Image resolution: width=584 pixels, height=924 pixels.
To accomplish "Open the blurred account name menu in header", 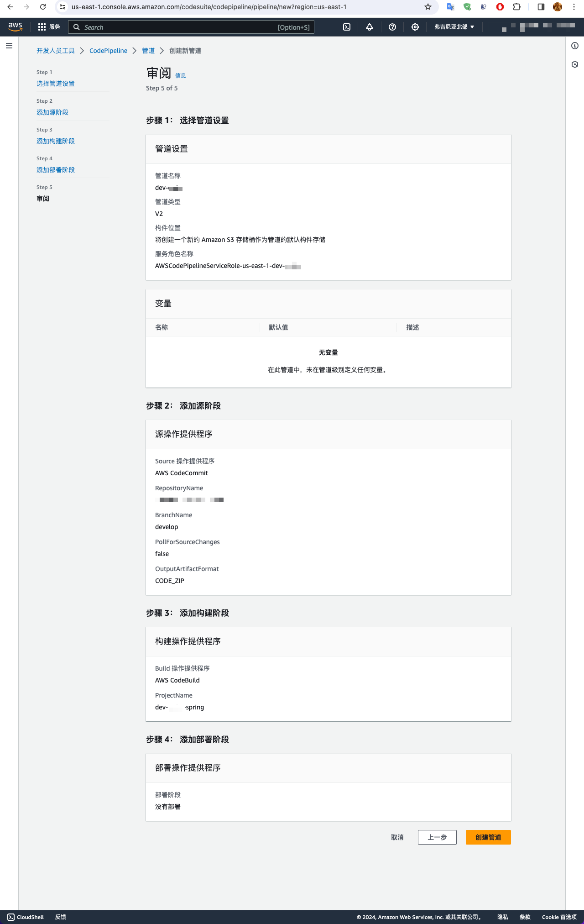I will [x=538, y=27].
